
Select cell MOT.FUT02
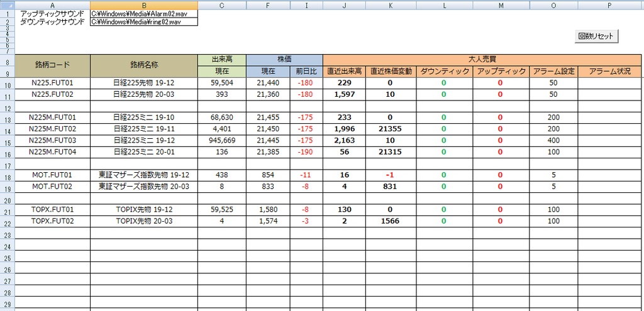point(53,187)
